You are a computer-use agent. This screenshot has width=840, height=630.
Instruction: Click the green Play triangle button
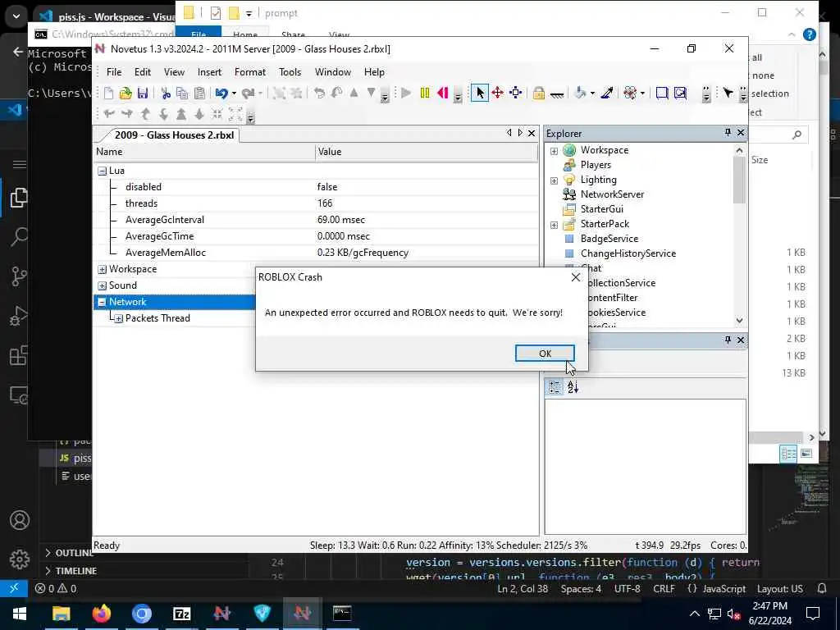(406, 94)
